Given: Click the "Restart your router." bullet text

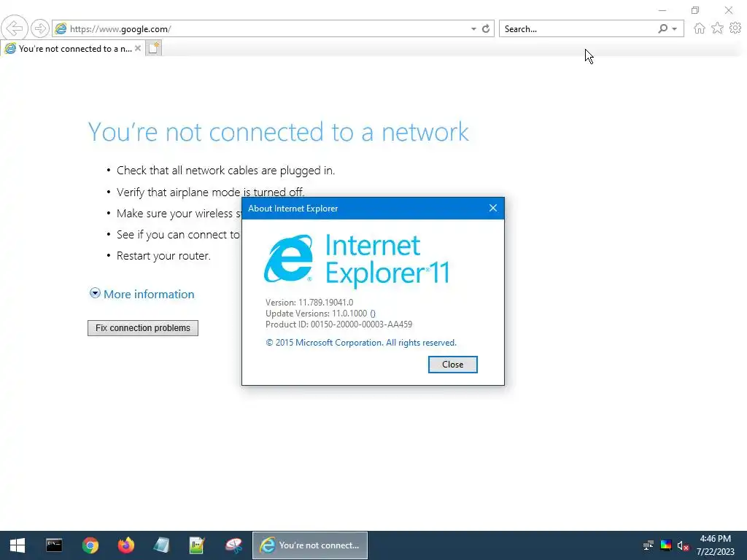Looking at the screenshot, I should click(163, 256).
